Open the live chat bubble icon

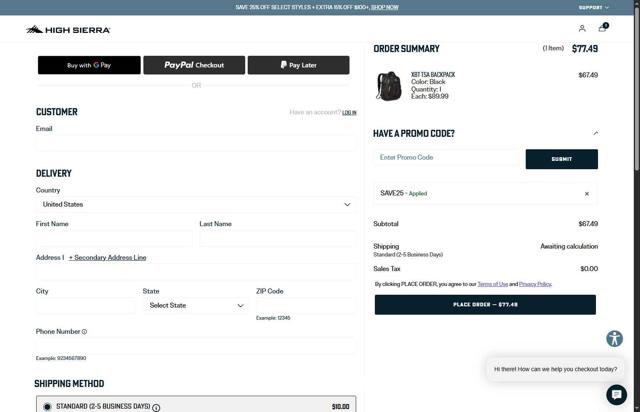click(616, 395)
